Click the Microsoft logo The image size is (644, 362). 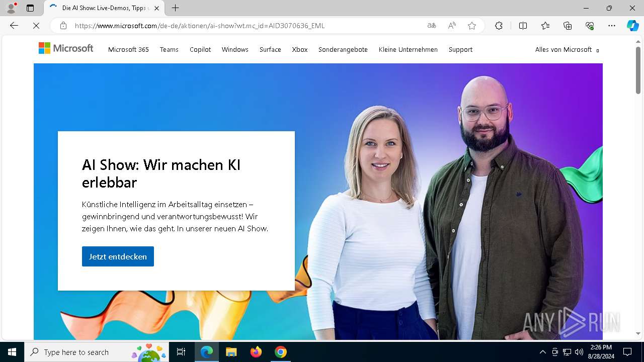point(66,48)
